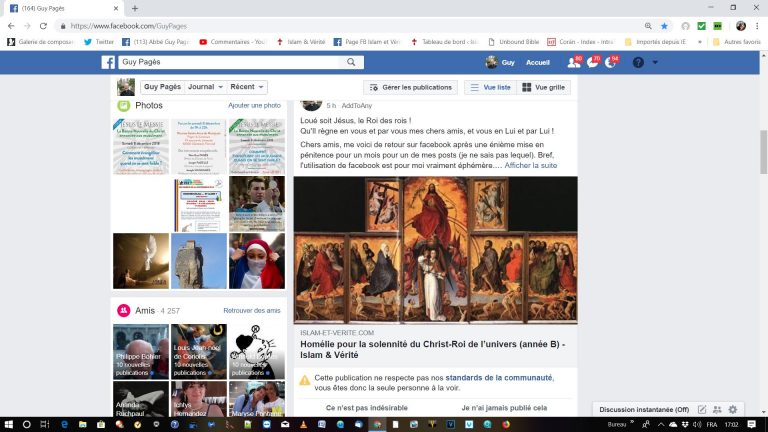Open the rock tower photo thumbnail
Image resolution: width=768 pixels, height=432 pixels.
[x=199, y=261]
